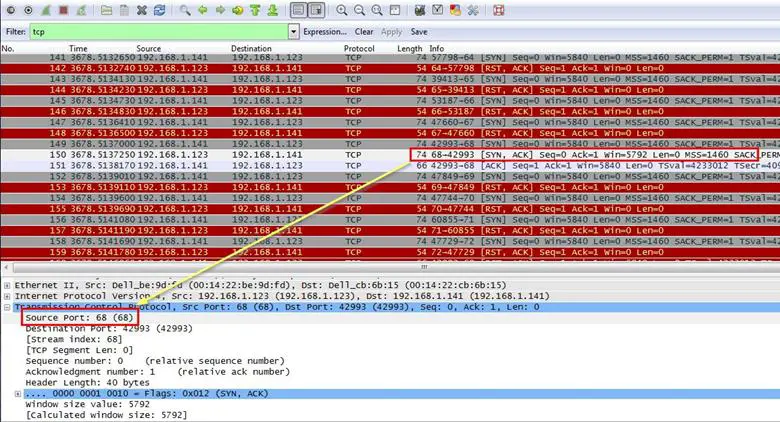The width and height of the screenshot is (780, 422).
Task: Click the stop capture red square icon
Action: [63, 10]
